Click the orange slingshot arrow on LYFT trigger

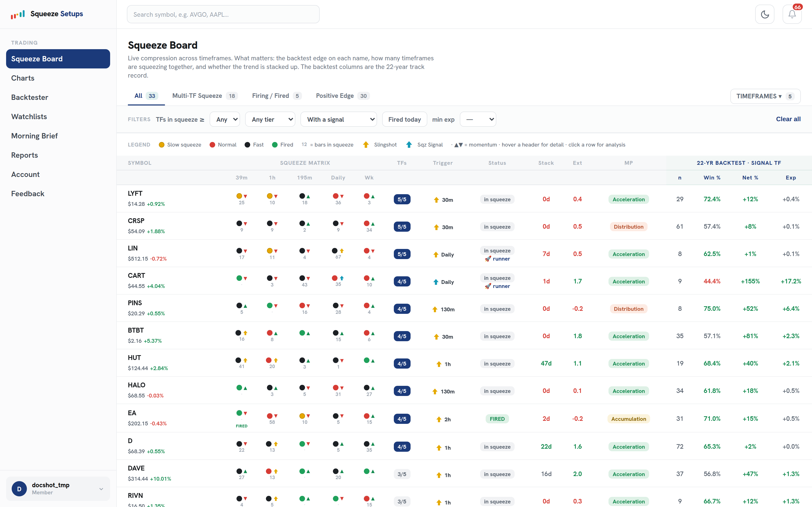click(x=436, y=200)
